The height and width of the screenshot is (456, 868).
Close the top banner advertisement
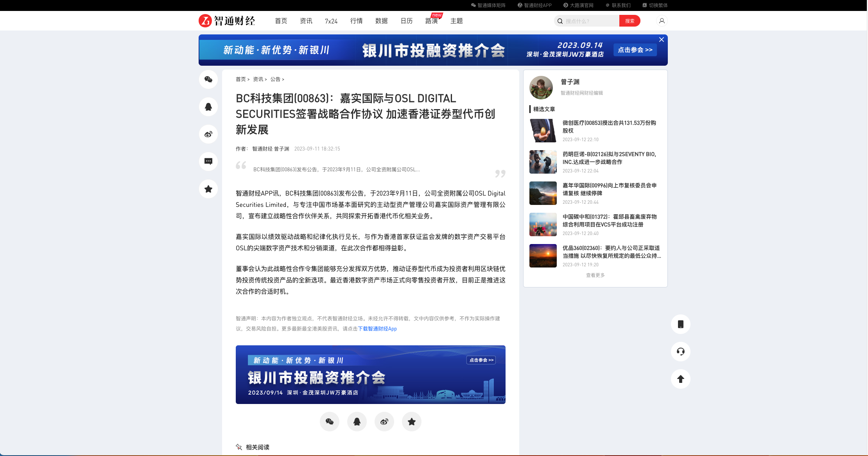click(x=662, y=39)
